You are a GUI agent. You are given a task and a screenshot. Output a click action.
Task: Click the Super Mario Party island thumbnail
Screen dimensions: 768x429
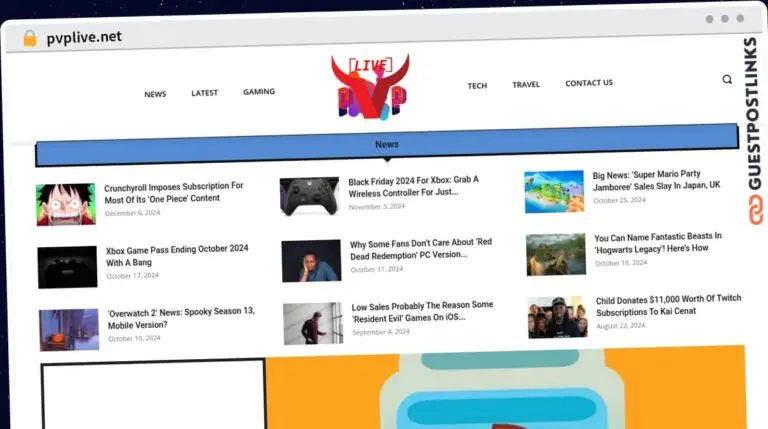point(554,191)
